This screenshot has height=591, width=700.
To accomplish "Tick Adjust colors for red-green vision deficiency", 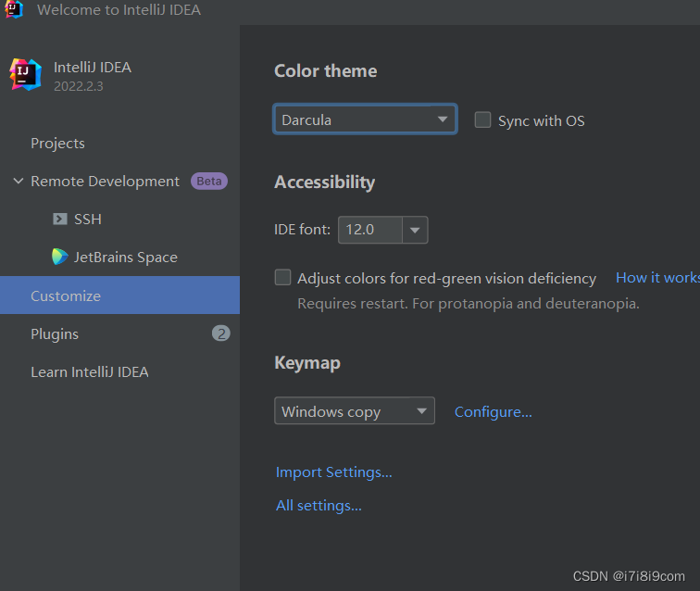I will point(282,277).
